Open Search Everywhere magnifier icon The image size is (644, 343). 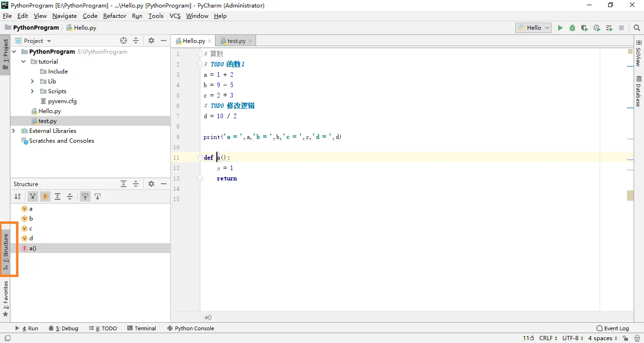(637, 28)
